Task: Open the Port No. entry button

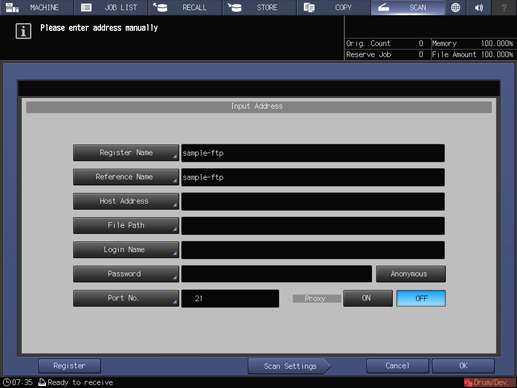Action: coord(126,298)
